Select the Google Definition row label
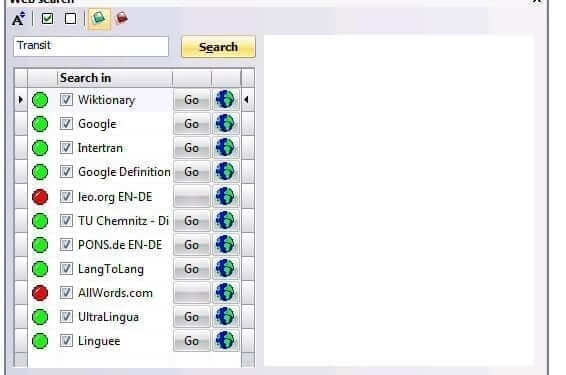This screenshot has width=566, height=375. [124, 172]
